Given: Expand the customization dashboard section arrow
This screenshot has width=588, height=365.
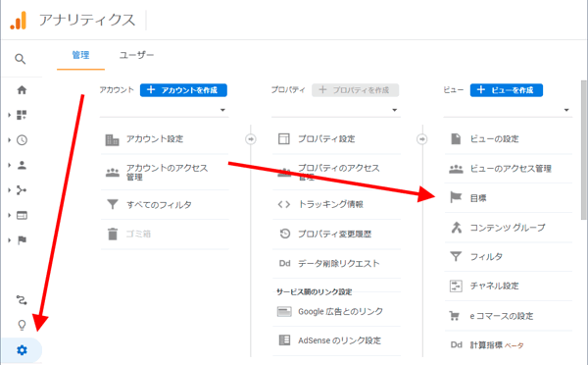Looking at the screenshot, I should (10, 115).
